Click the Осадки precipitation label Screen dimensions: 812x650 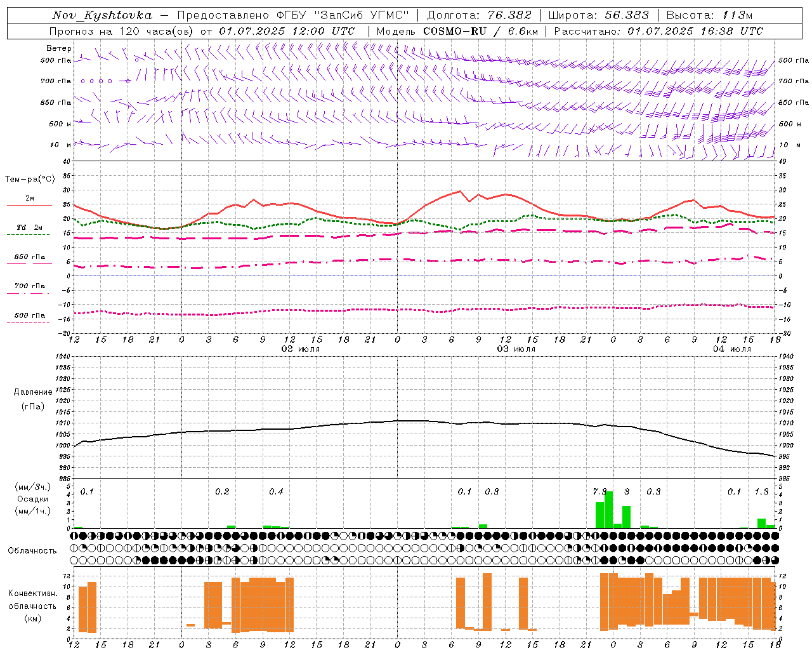[x=32, y=499]
